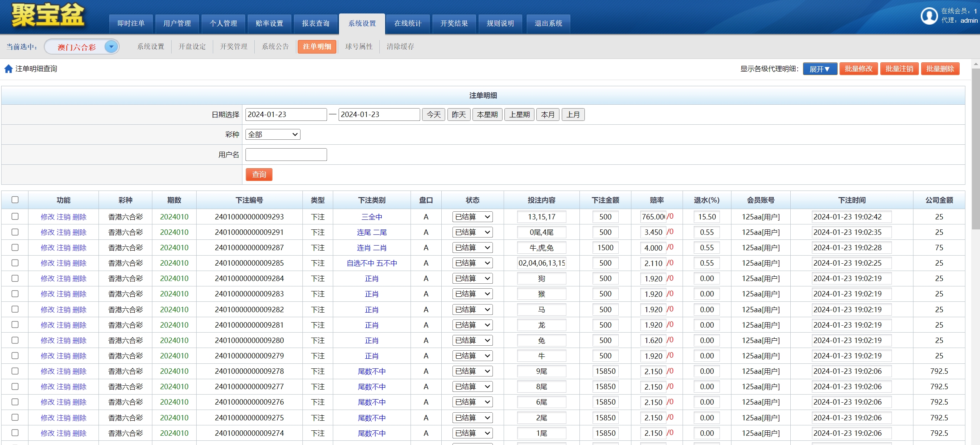Open status dropdown for bet 24010000000009291
This screenshot has height=445, width=980.
[x=472, y=232]
